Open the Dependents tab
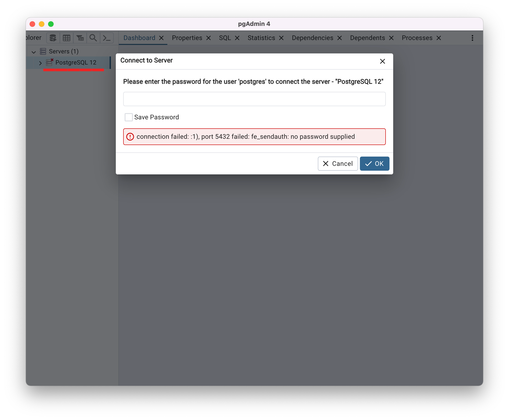 (x=367, y=38)
